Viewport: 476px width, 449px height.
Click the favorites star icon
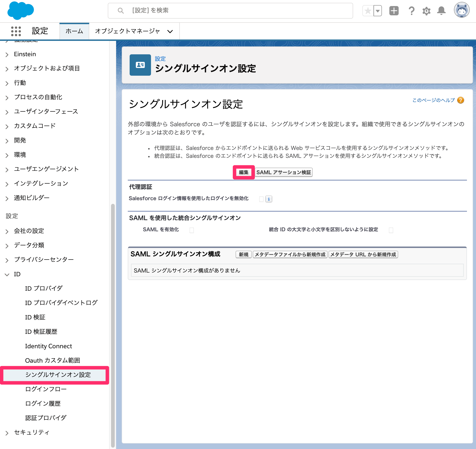pyautogui.click(x=368, y=11)
